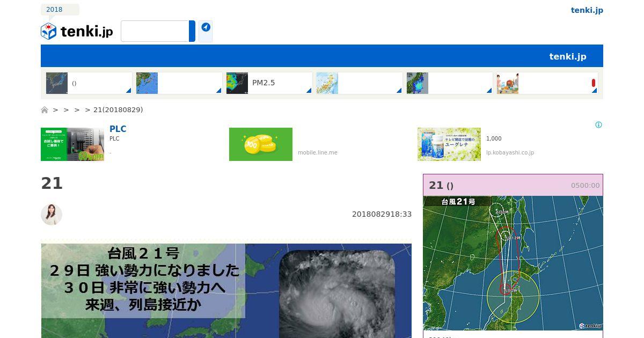Screen dimensions: 644x338
Task: Click the red indicator on the family item
Action: (594, 83)
